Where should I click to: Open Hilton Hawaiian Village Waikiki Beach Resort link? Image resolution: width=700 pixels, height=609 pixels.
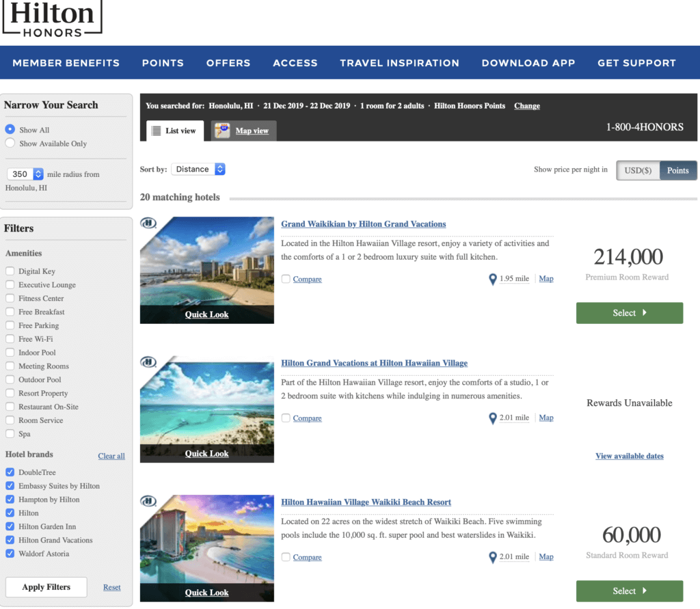pos(366,502)
